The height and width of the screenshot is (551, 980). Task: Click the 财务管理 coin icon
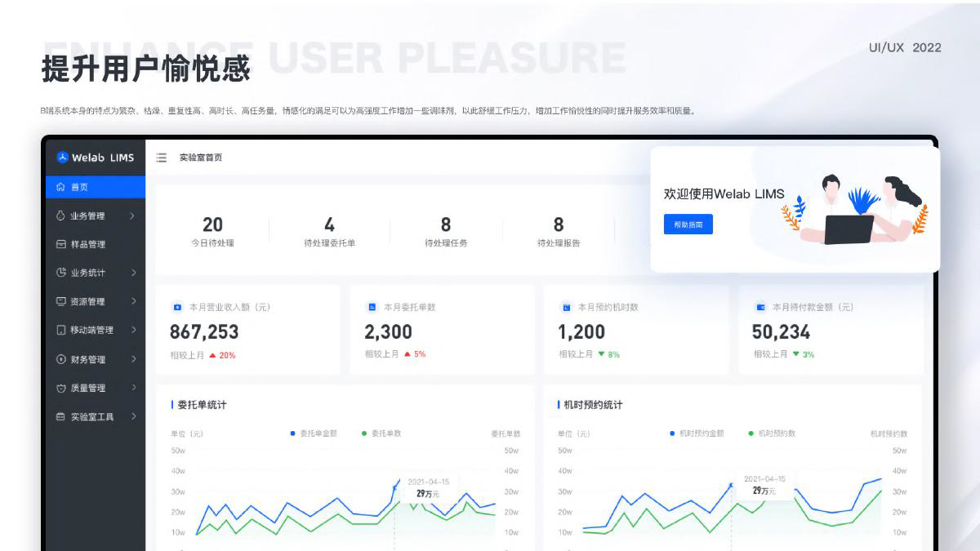pos(60,359)
